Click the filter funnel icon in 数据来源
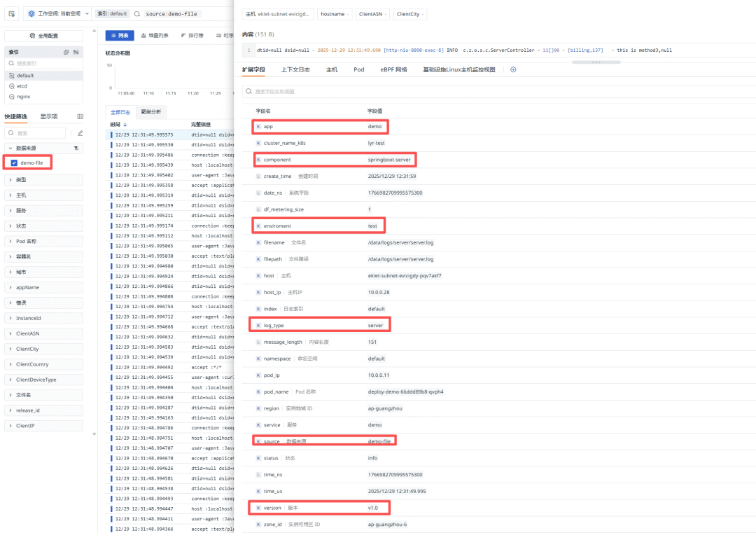The width and height of the screenshot is (756, 533). tap(76, 148)
